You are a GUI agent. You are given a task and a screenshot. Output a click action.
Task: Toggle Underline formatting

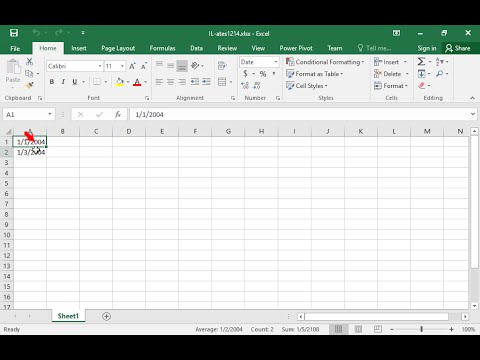coord(75,82)
